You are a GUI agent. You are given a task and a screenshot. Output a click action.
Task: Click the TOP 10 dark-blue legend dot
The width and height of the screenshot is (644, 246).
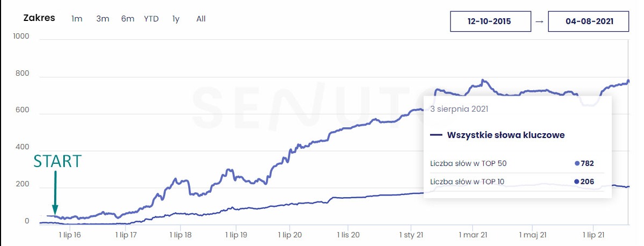pyautogui.click(x=577, y=182)
